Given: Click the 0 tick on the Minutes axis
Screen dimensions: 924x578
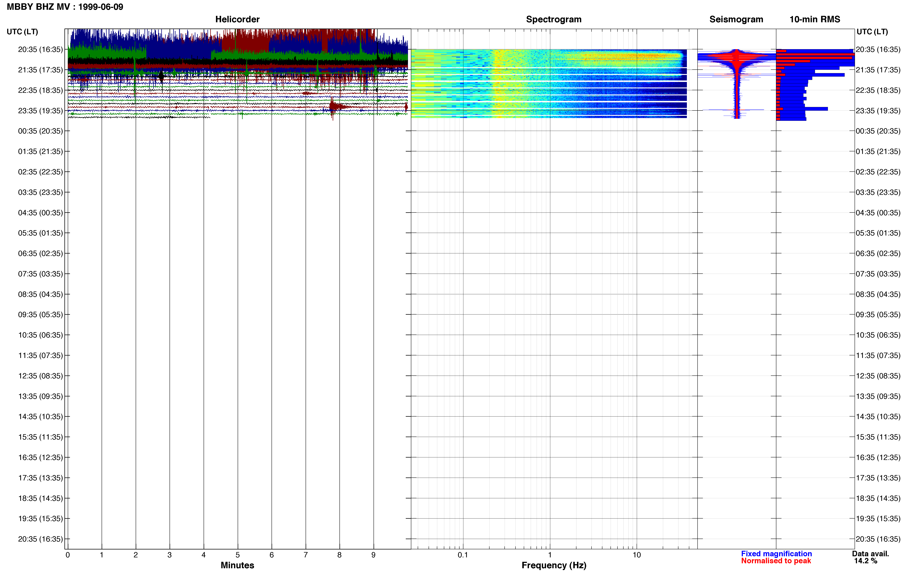Looking at the screenshot, I should point(68,555).
